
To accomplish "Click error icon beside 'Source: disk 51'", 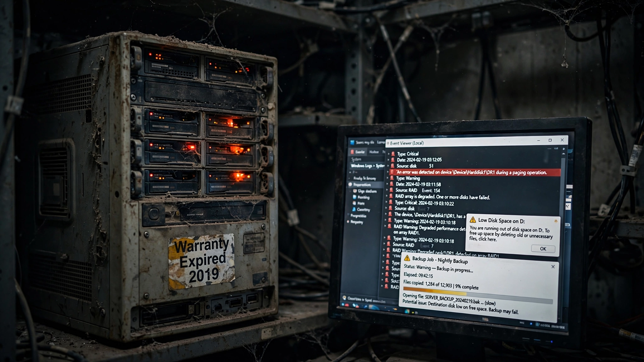I will [392, 166].
